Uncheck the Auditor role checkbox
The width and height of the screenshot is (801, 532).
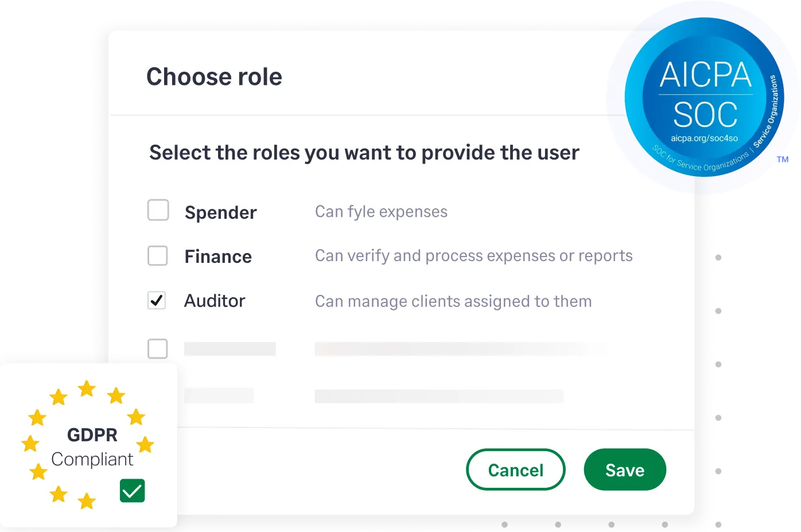(x=157, y=300)
